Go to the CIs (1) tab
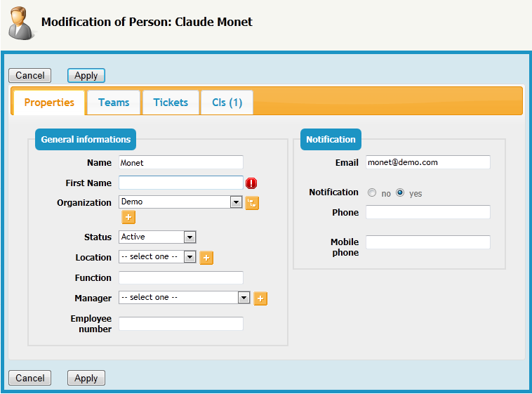 point(227,103)
